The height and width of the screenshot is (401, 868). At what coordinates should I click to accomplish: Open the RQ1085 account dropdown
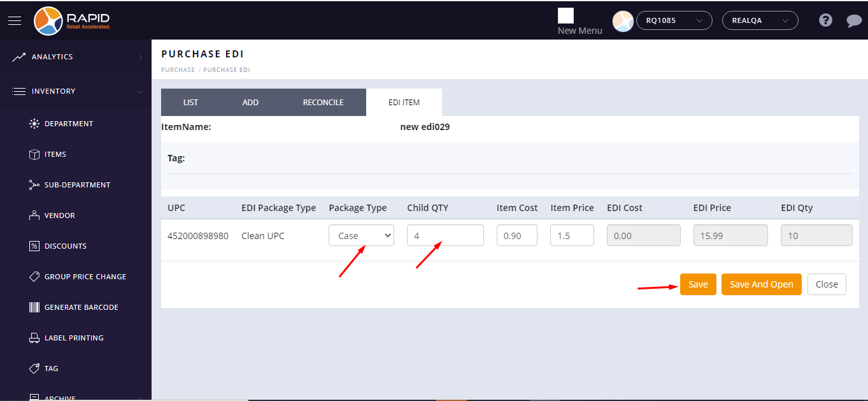click(x=674, y=20)
